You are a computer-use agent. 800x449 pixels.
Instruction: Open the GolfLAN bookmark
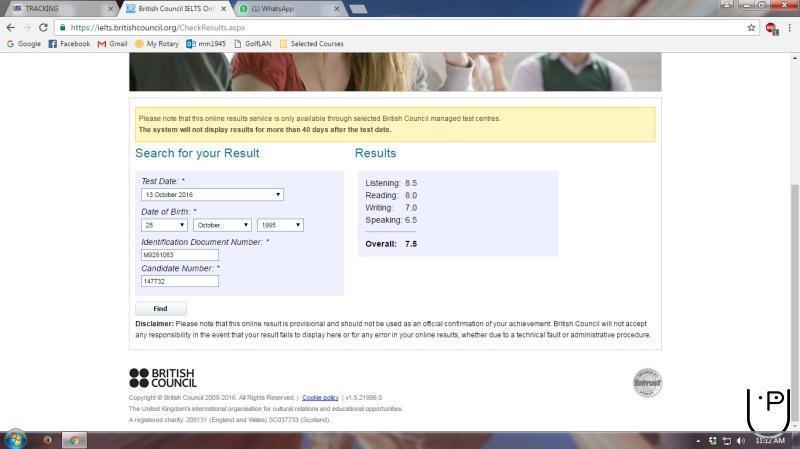tap(253, 44)
